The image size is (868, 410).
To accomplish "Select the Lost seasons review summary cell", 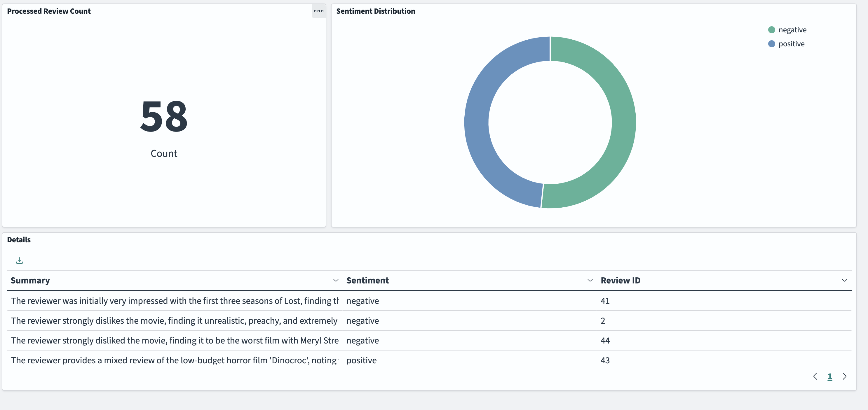I will [x=175, y=301].
